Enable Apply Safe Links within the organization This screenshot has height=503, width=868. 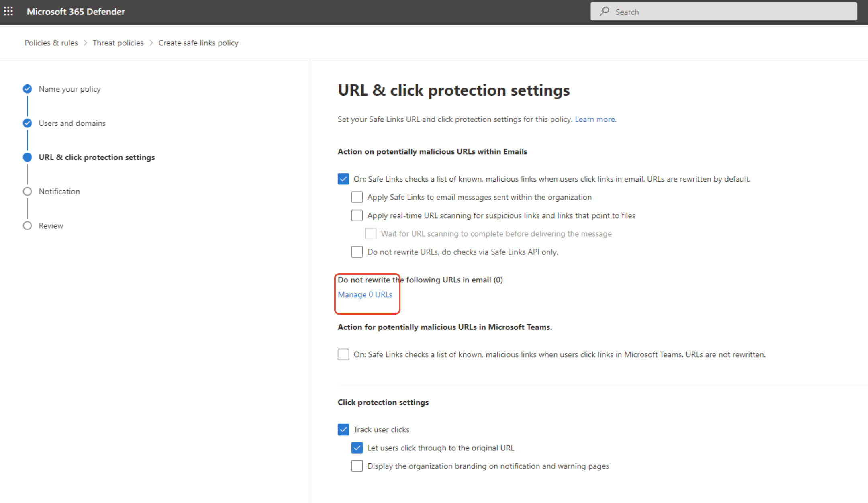pos(357,197)
